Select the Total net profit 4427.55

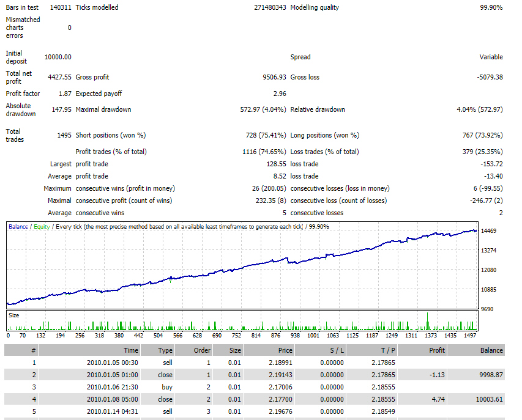click(59, 77)
